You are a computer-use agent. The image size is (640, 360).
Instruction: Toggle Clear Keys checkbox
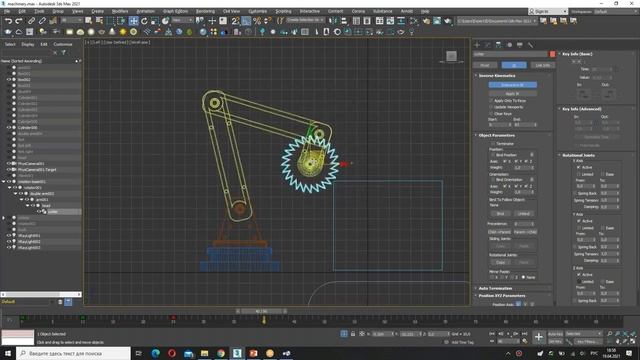pyautogui.click(x=491, y=113)
